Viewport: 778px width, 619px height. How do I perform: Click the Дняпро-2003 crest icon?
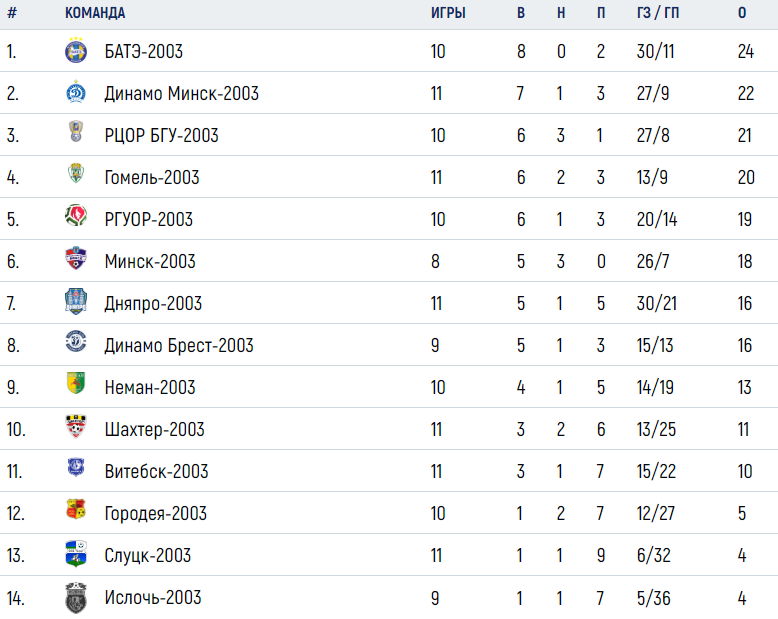[76, 301]
